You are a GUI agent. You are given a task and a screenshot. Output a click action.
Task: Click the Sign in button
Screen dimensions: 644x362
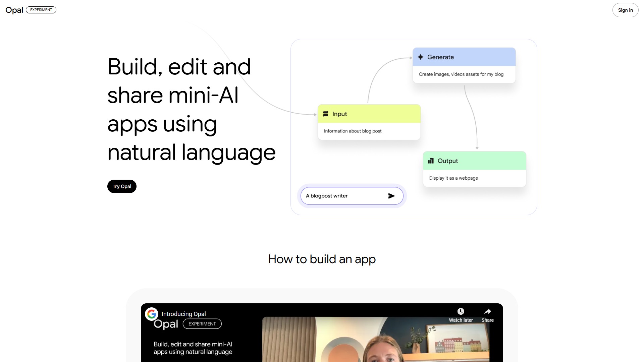625,10
